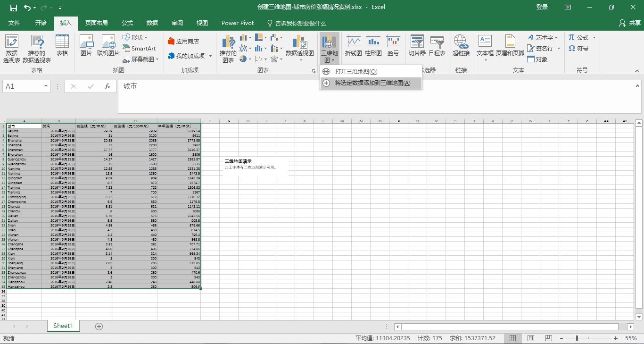Insert a Timeline (日程表)

pyautogui.click(x=437, y=46)
